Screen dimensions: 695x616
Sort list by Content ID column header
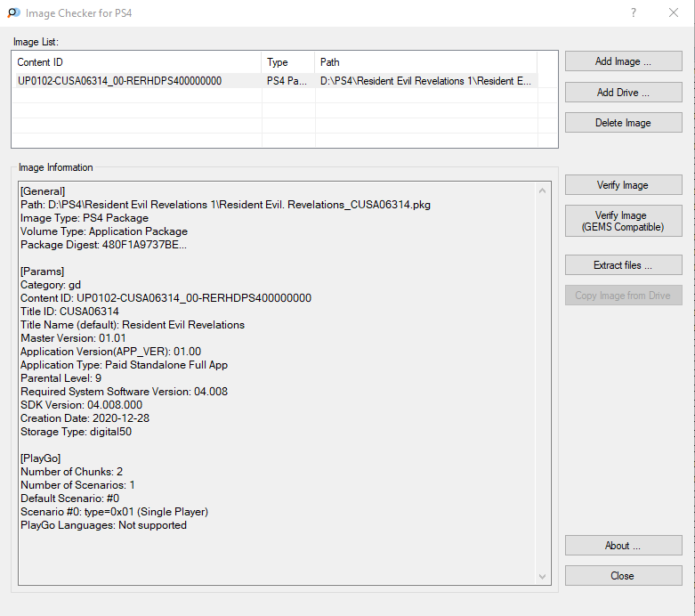click(x=137, y=62)
